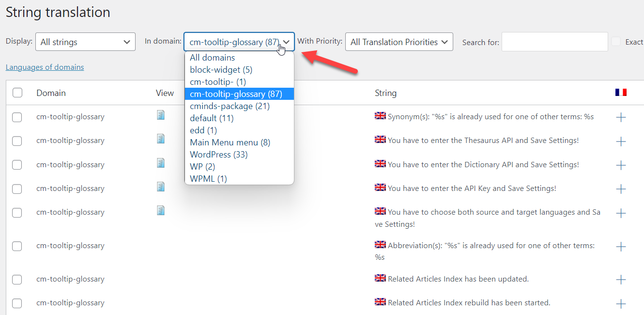Add French translation for Thesaurus API string

(621, 141)
